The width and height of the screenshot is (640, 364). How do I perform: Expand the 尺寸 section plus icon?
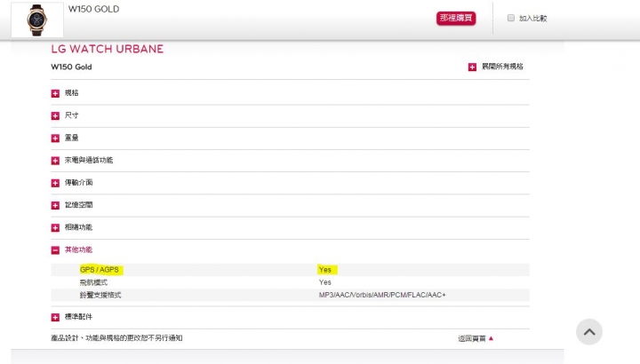coord(55,115)
